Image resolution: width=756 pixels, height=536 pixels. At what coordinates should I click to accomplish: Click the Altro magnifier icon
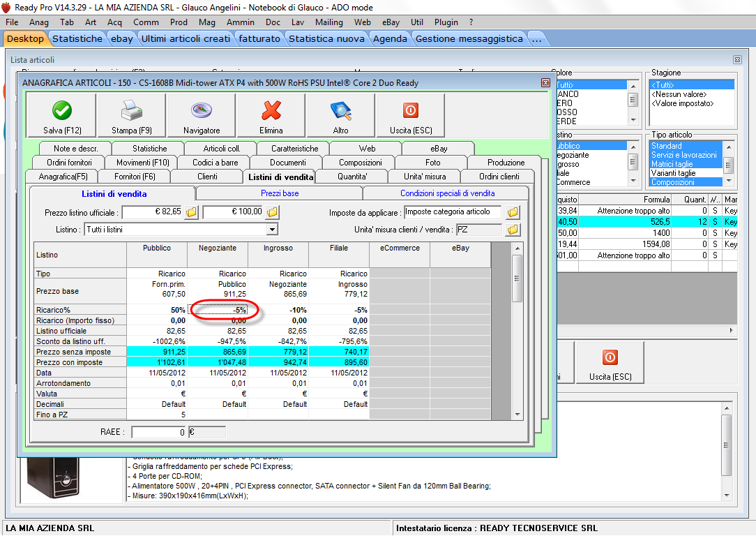tap(340, 111)
